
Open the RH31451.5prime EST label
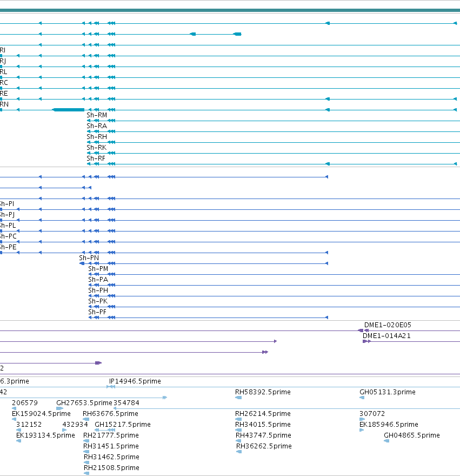click(111, 446)
